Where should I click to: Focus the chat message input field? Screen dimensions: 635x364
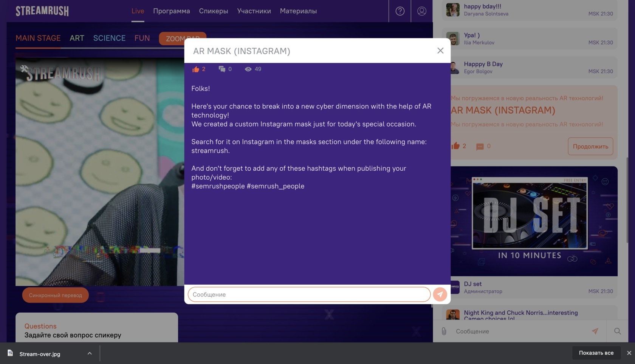(520, 331)
